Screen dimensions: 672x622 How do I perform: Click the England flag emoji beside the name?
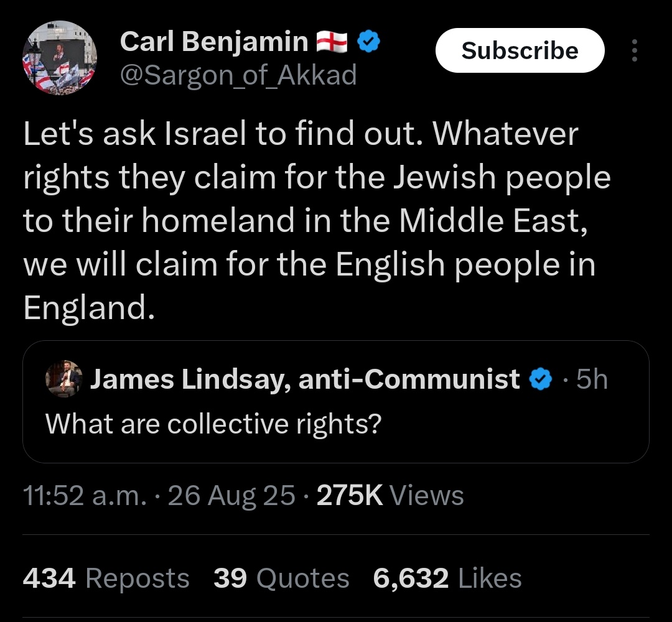(x=332, y=42)
